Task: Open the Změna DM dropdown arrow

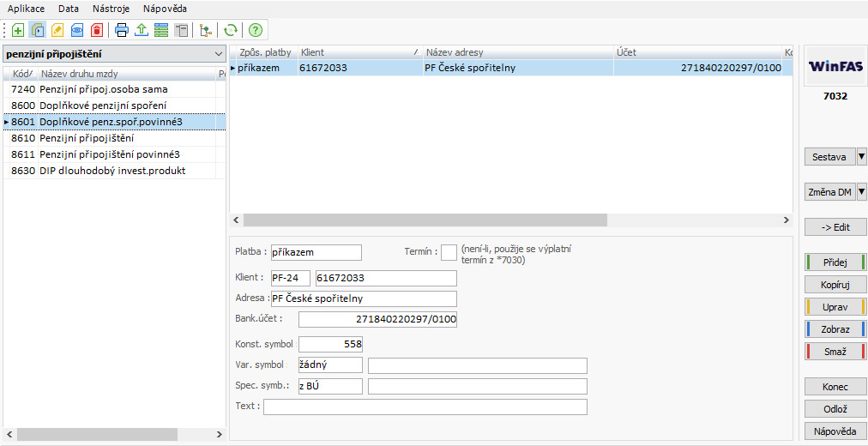Action: click(x=861, y=192)
